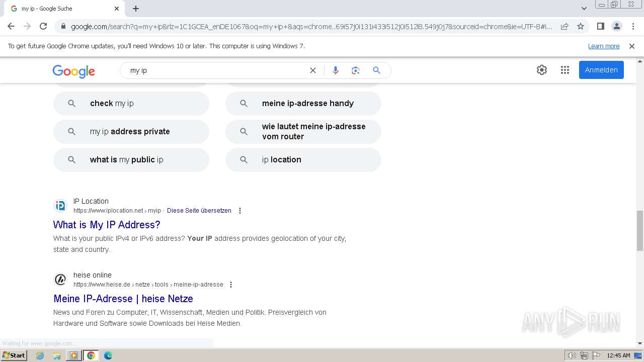Select 'wie lautet meine ip-adresse vom router'
Image resolution: width=644 pixels, height=362 pixels.
[303, 132]
